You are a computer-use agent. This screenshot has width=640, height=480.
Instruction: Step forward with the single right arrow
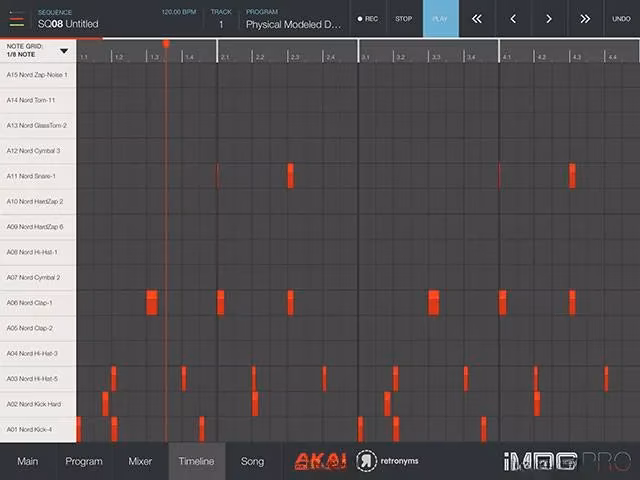point(549,19)
